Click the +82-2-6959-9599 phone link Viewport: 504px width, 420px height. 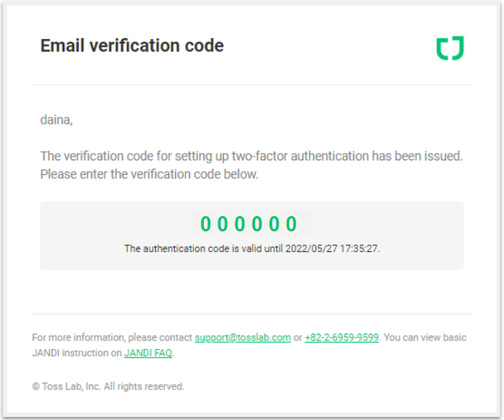[341, 338]
